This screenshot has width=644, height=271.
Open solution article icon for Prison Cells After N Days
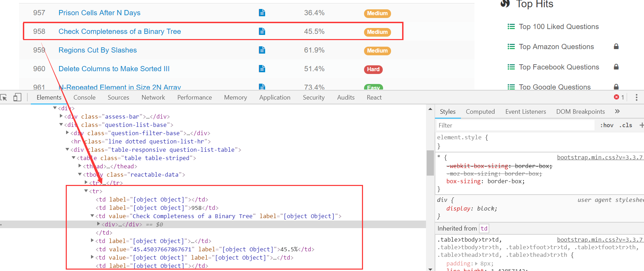(x=262, y=13)
